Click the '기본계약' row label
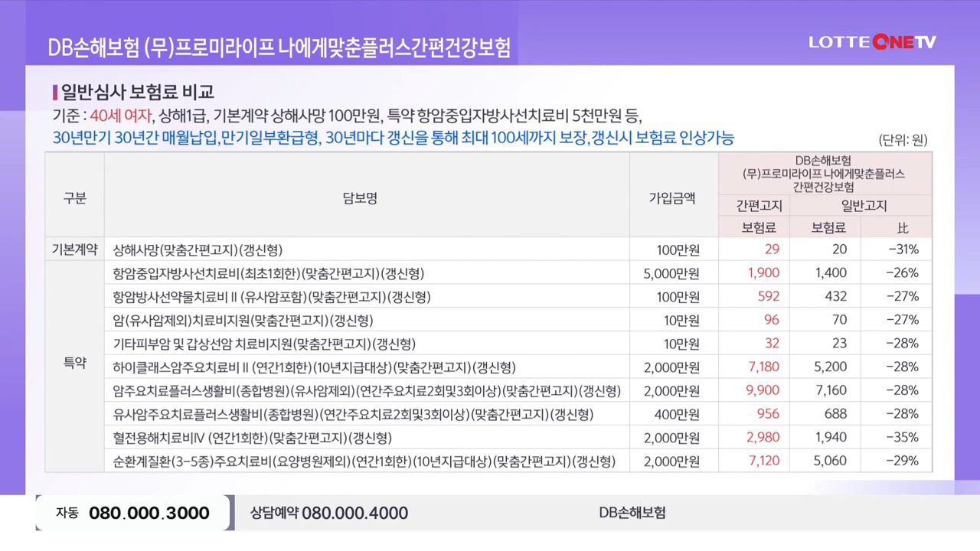980x551 pixels. coord(74,249)
